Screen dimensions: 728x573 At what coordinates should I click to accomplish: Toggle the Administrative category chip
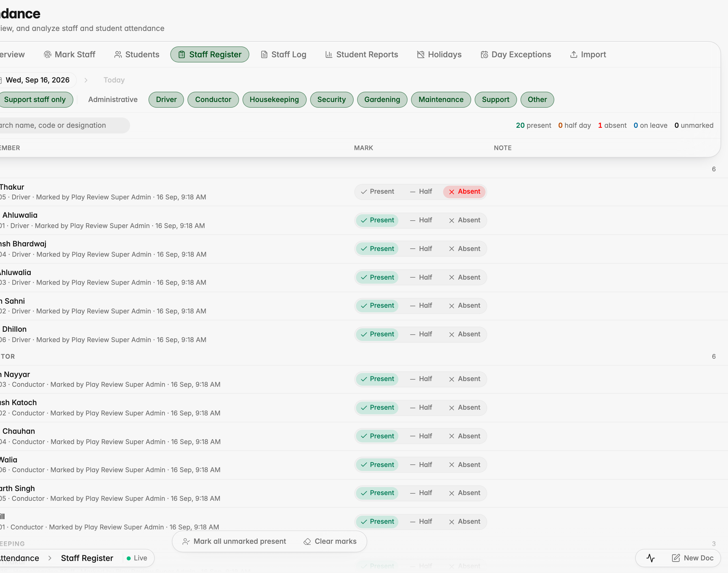(113, 100)
